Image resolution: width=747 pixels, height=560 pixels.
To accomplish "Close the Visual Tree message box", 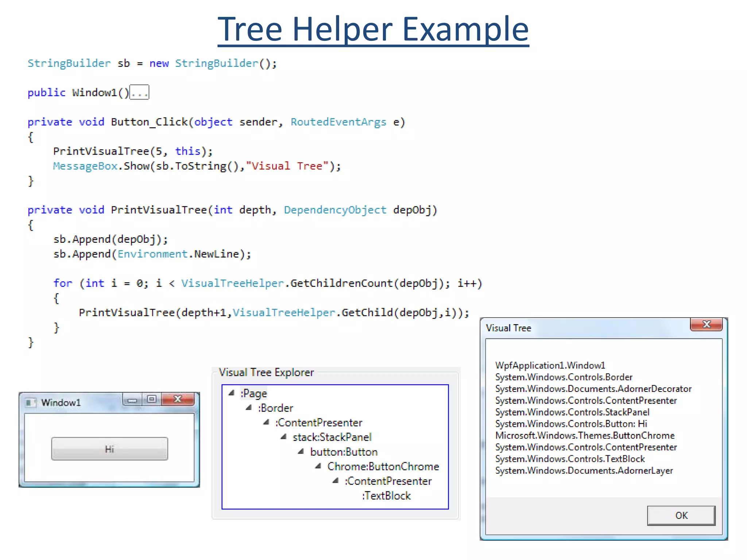I will pos(706,324).
